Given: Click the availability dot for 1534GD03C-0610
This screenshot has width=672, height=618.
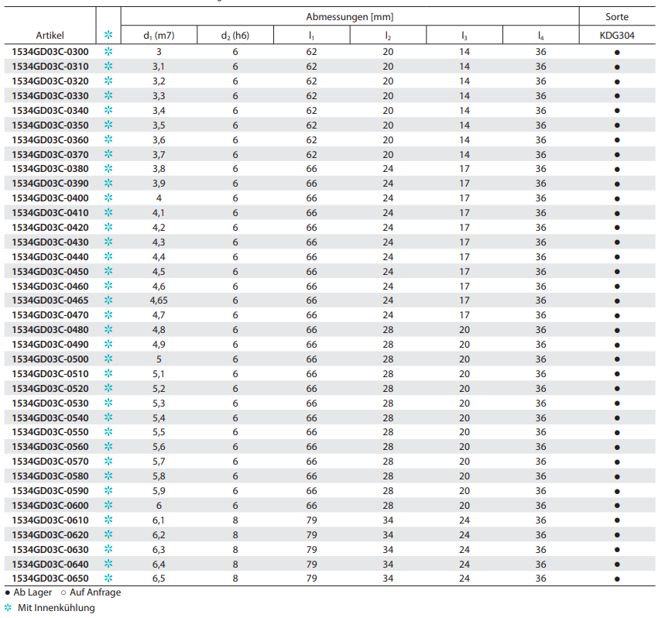Looking at the screenshot, I should [617, 520].
